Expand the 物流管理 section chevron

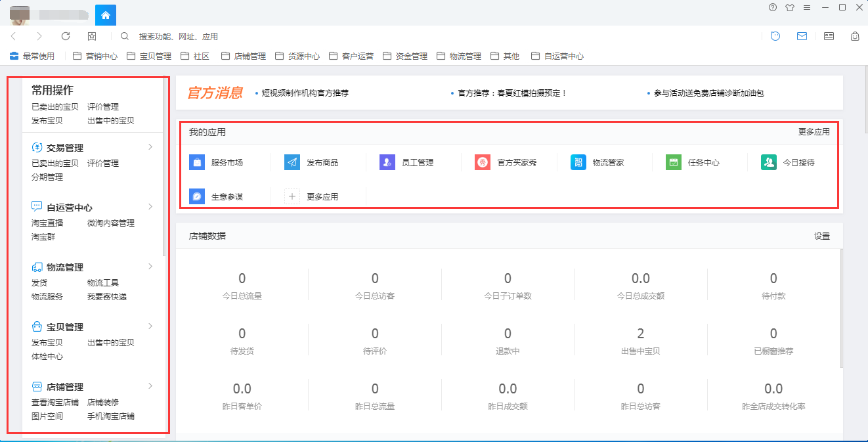tap(150, 267)
